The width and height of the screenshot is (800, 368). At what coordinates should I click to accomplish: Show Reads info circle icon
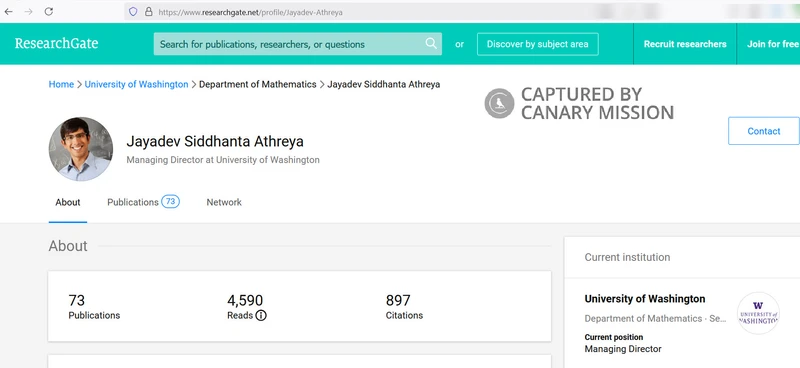click(x=261, y=315)
